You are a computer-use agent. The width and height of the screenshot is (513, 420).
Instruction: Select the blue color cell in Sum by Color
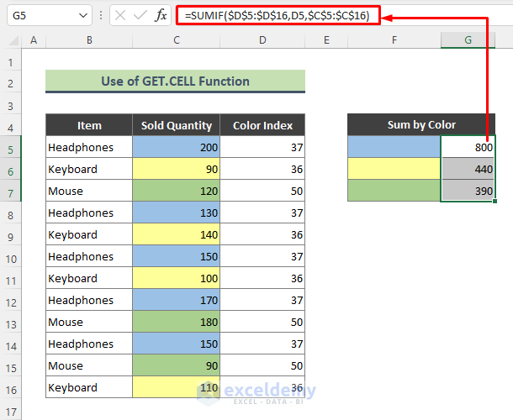[394, 147]
